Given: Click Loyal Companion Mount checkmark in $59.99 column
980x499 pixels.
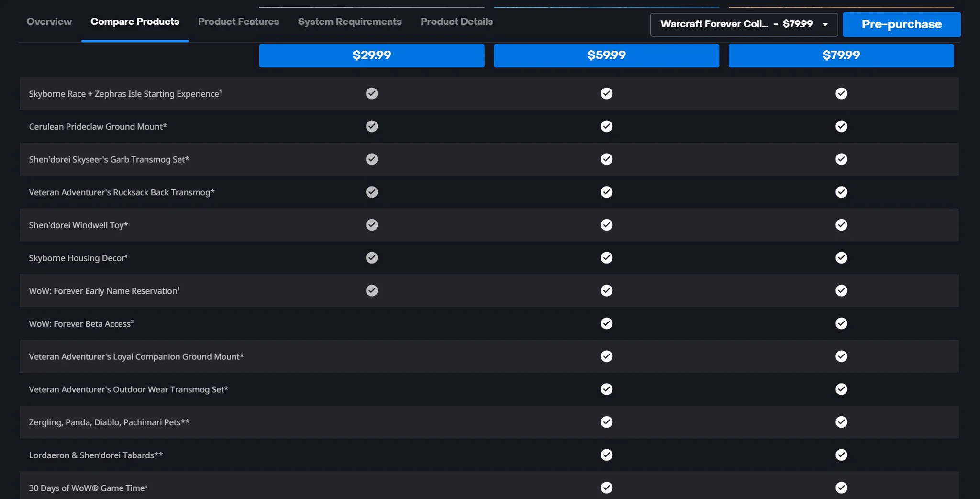Looking at the screenshot, I should click(606, 356).
